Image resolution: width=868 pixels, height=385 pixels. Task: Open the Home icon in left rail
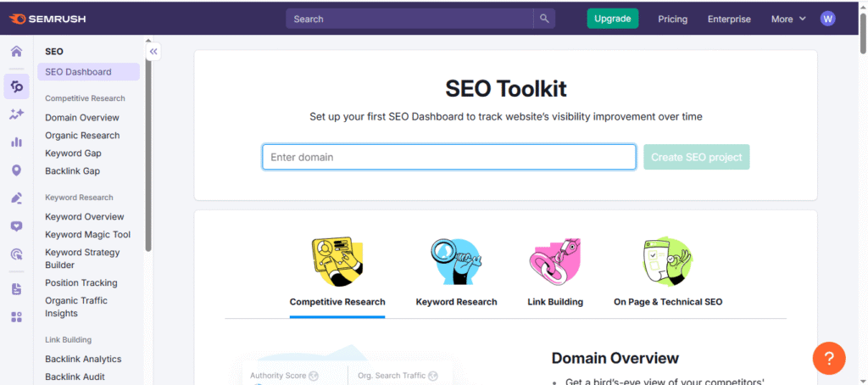tap(17, 52)
